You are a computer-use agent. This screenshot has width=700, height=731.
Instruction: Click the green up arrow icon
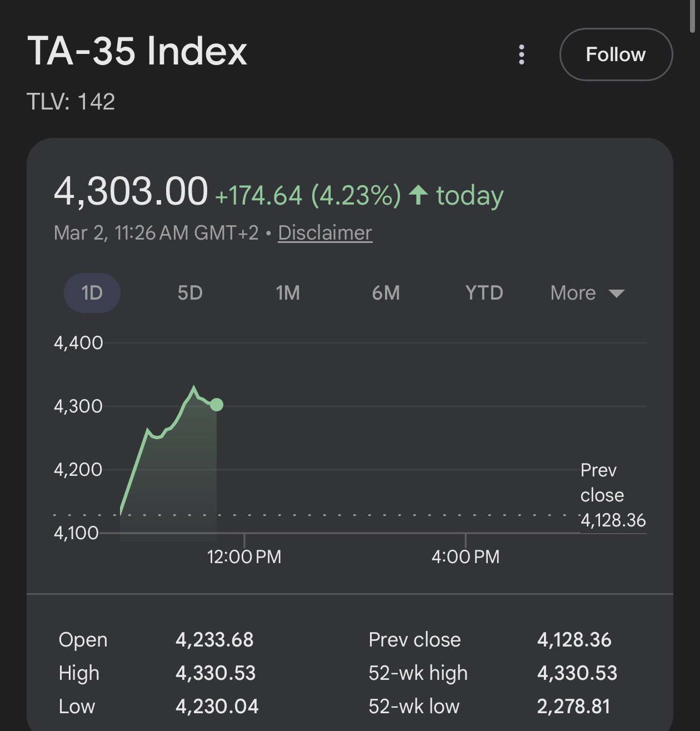coord(418,195)
